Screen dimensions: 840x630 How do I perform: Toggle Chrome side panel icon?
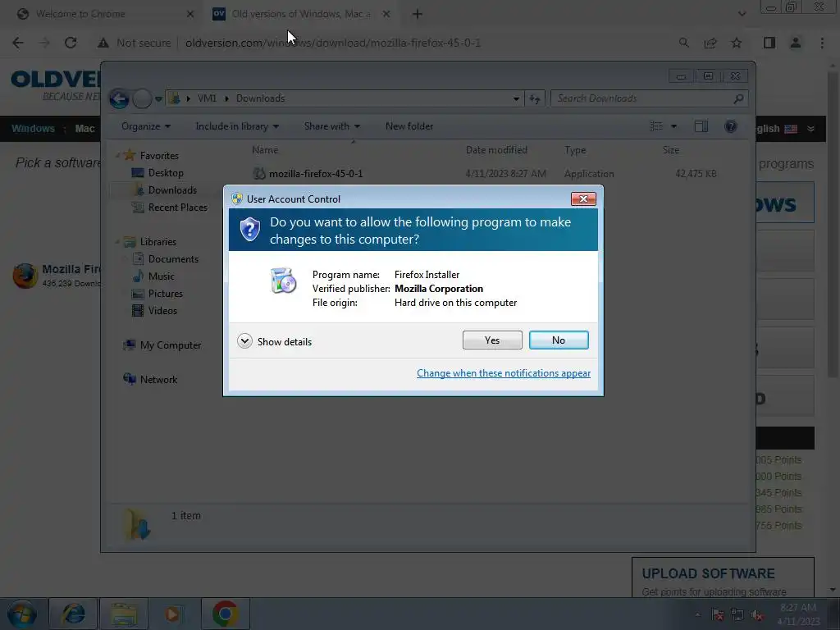click(769, 43)
